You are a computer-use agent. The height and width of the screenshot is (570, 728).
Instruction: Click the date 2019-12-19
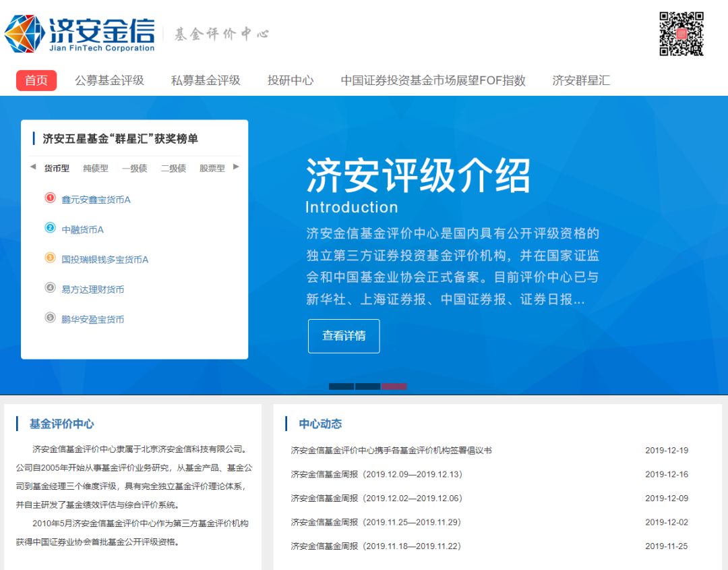[667, 450]
